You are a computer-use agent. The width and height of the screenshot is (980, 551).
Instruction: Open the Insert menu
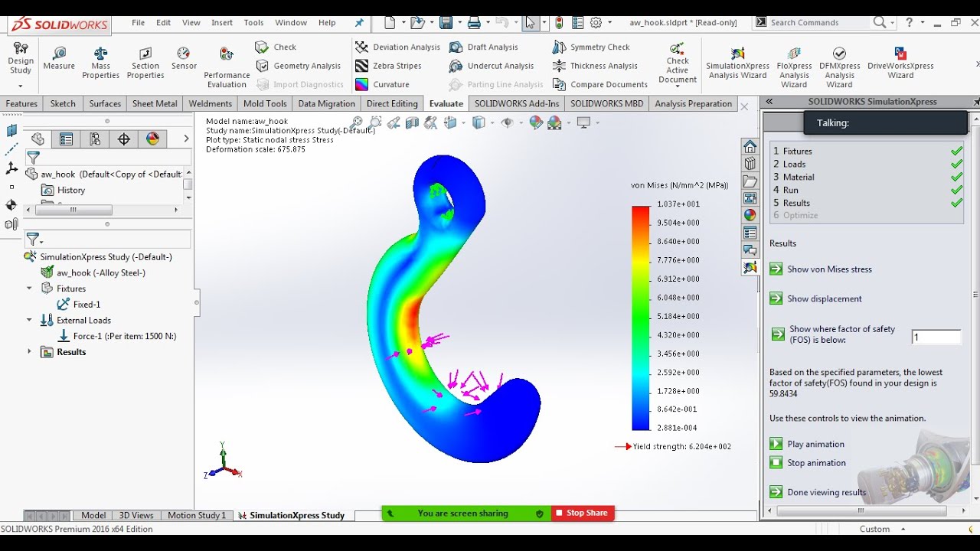click(222, 22)
